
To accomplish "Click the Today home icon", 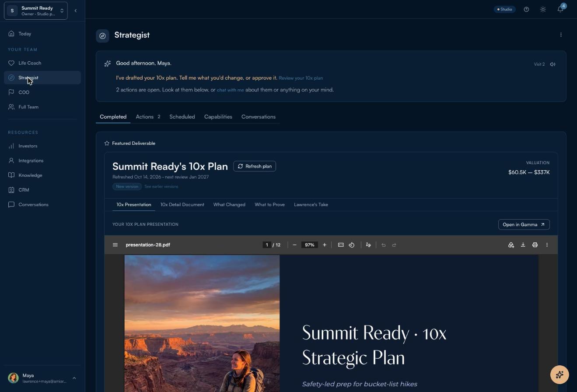I will coord(11,34).
